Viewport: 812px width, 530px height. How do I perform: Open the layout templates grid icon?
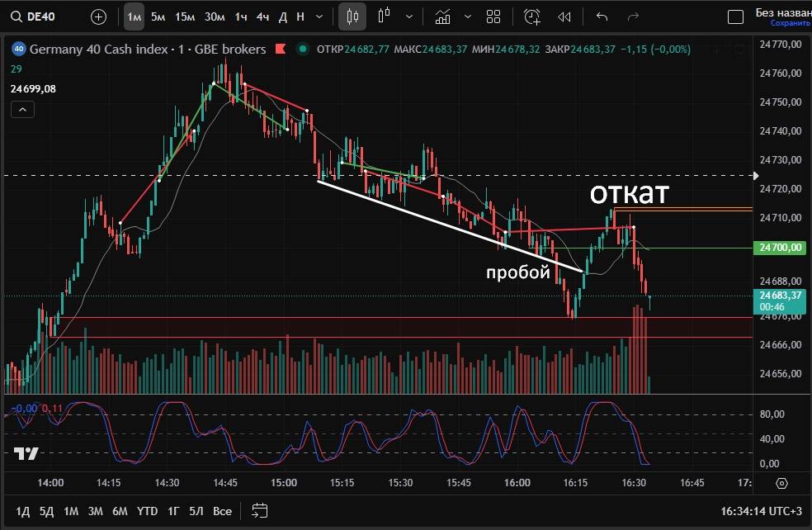coord(493,17)
